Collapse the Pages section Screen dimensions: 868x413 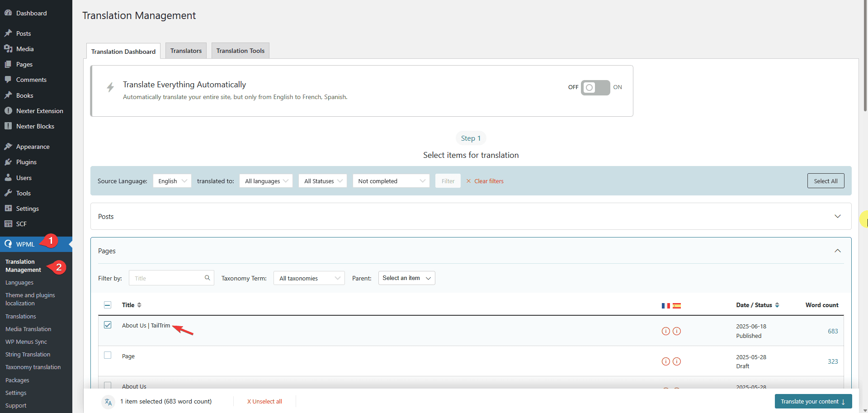point(838,251)
